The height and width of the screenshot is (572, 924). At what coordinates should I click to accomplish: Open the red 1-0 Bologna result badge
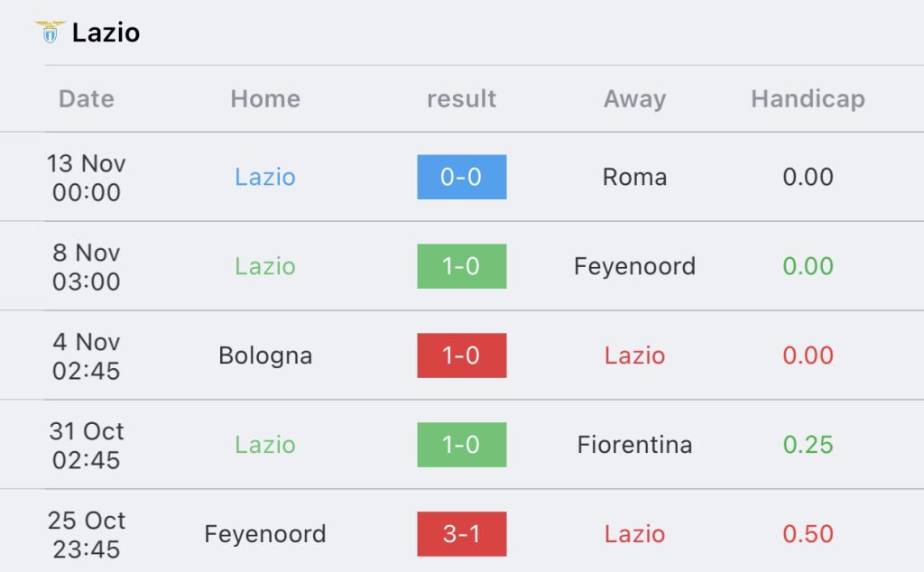[x=461, y=355]
